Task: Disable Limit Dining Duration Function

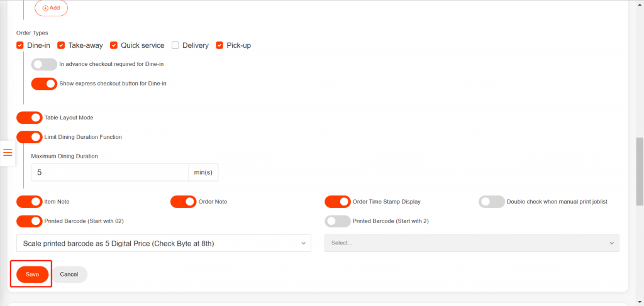Action: point(29,136)
